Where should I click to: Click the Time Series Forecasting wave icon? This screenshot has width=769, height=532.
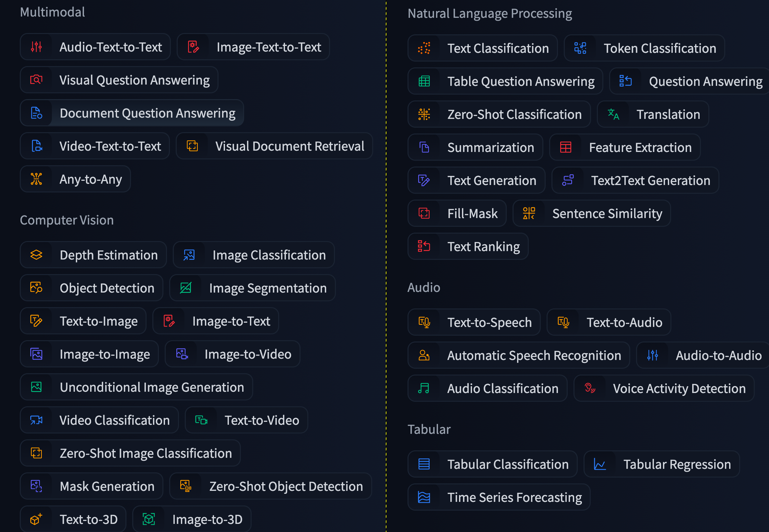(424, 497)
